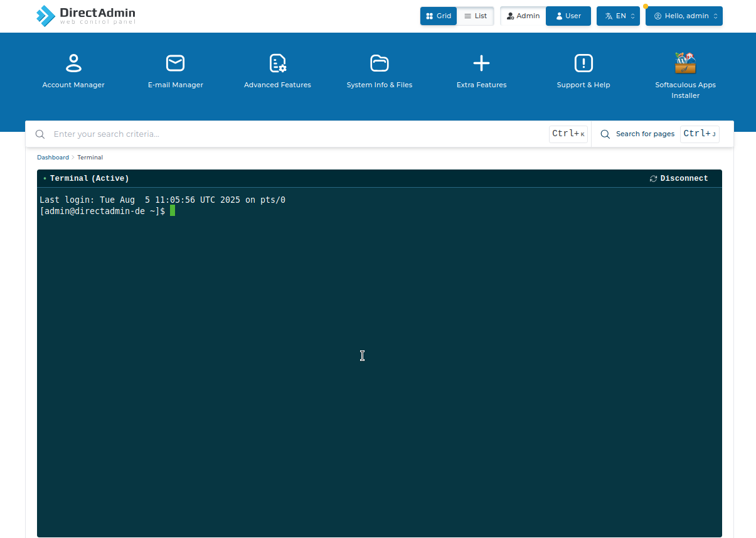
Task: Disconnect the terminal session
Action: [x=679, y=178]
